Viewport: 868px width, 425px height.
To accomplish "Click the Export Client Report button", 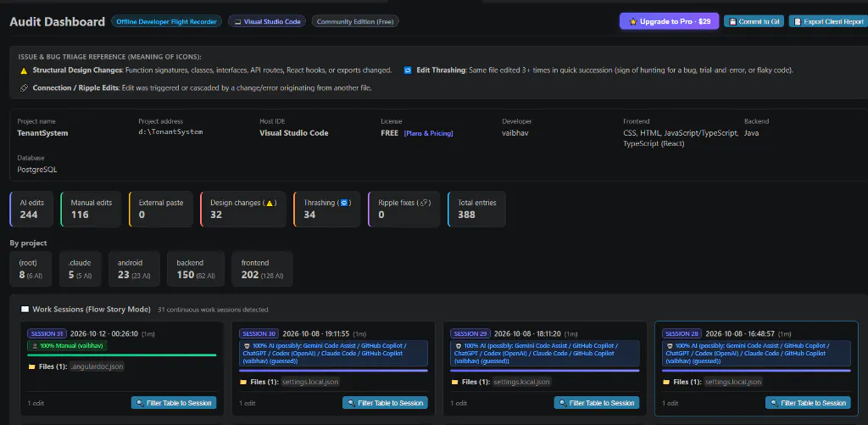I will click(828, 21).
